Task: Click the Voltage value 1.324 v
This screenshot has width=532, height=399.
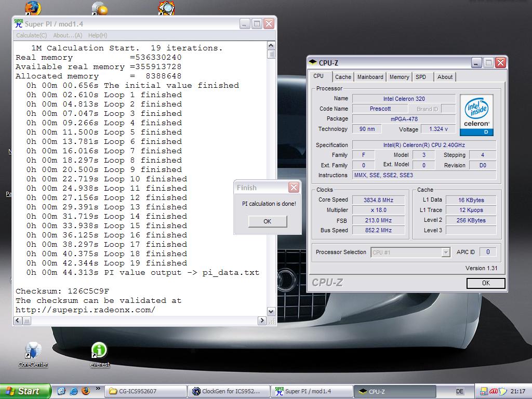Action: click(x=438, y=129)
